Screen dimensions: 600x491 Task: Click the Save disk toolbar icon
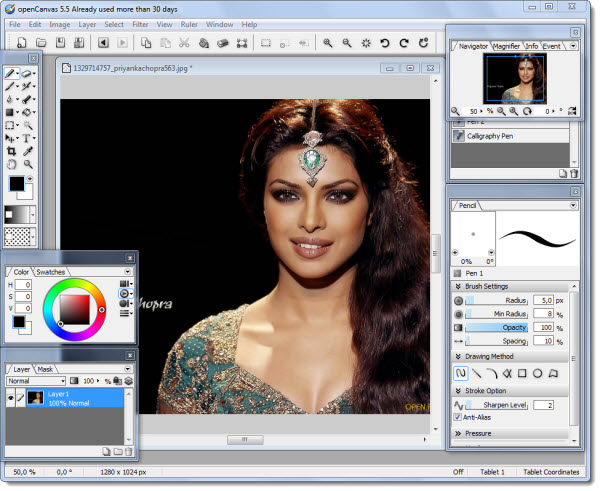[x=60, y=42]
